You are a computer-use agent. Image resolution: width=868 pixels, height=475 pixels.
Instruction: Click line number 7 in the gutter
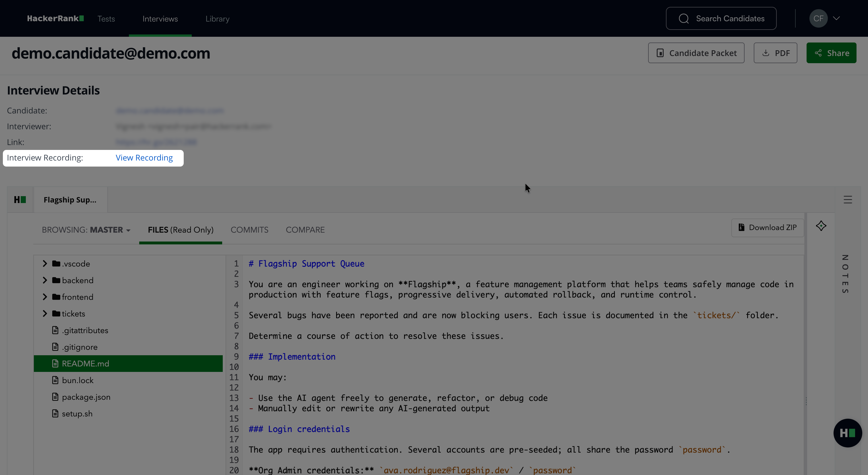[x=236, y=336]
